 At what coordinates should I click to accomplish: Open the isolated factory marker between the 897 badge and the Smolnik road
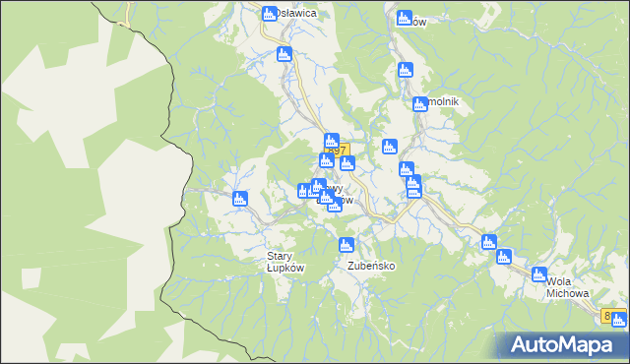click(390, 147)
